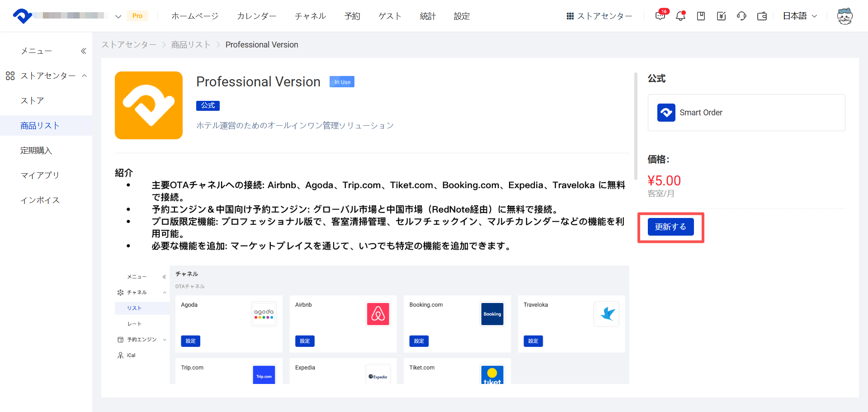Open the messages icon with the 16 badge

(660, 16)
